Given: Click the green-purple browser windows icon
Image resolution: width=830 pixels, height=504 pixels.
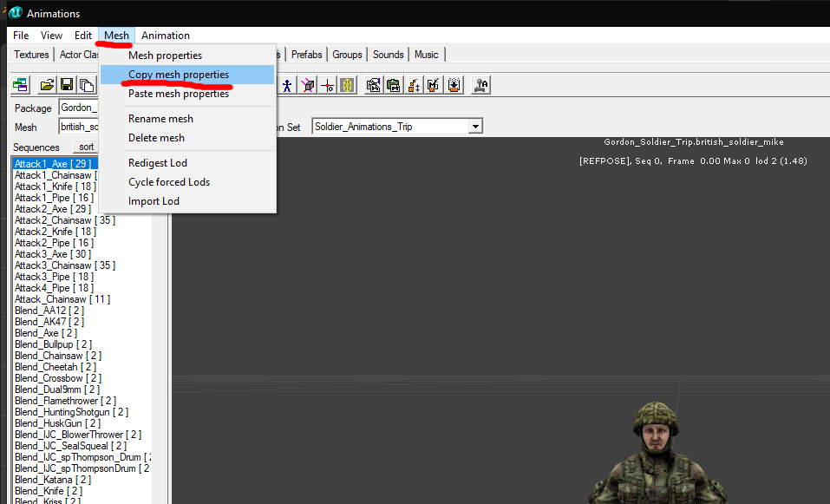Looking at the screenshot, I should 21,85.
